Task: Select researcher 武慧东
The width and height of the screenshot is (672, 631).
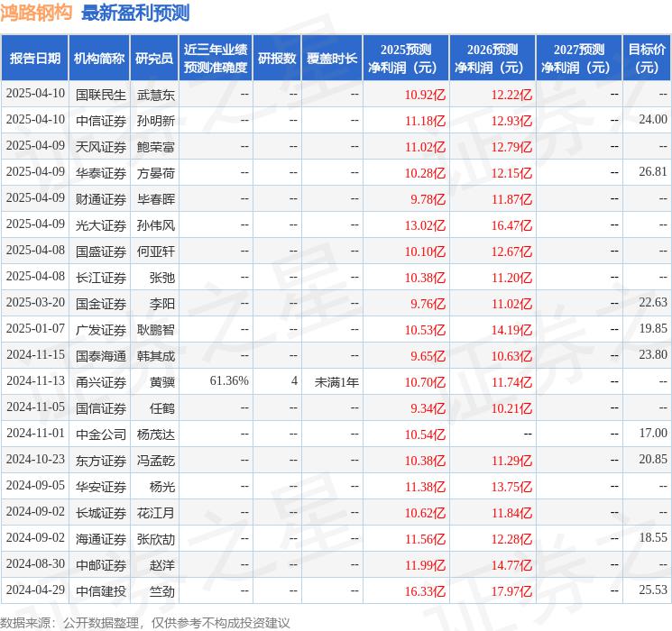Action: [x=156, y=95]
